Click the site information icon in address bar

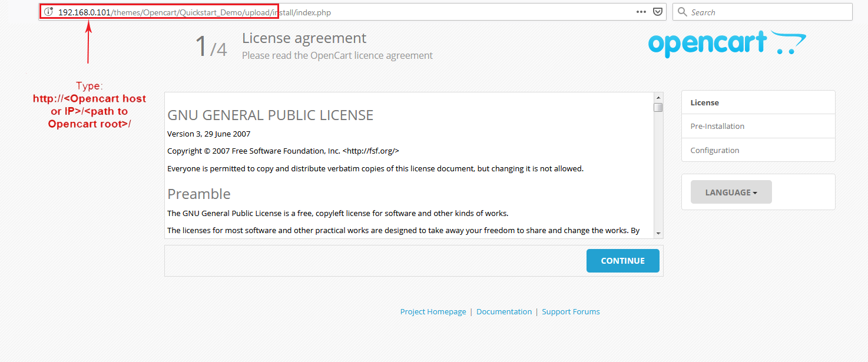pyautogui.click(x=49, y=12)
